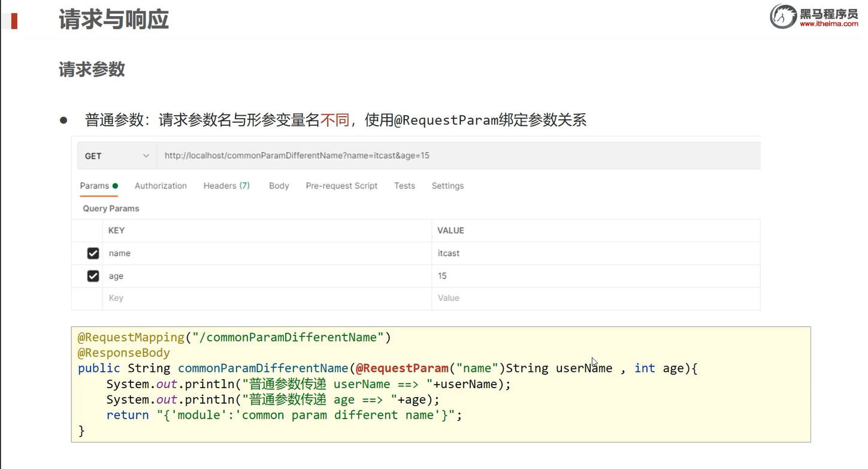
Task: Click the empty Key placeholder field
Action: pos(267,298)
